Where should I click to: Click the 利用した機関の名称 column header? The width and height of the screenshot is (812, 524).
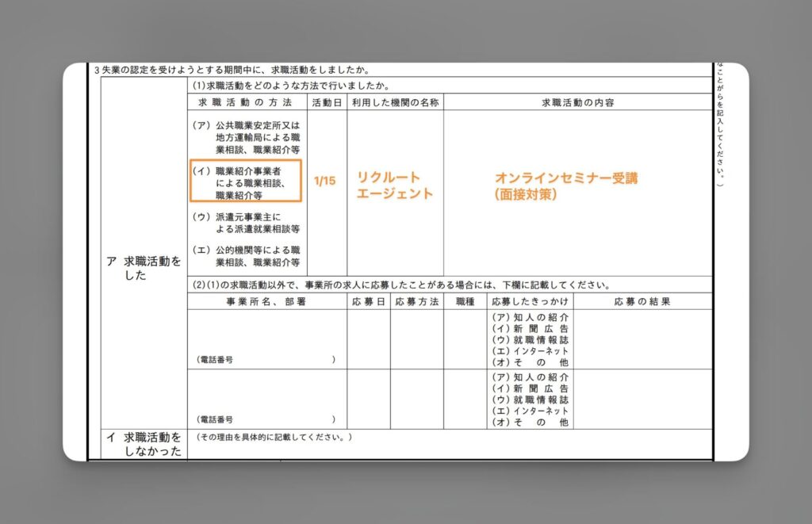pyautogui.click(x=394, y=101)
